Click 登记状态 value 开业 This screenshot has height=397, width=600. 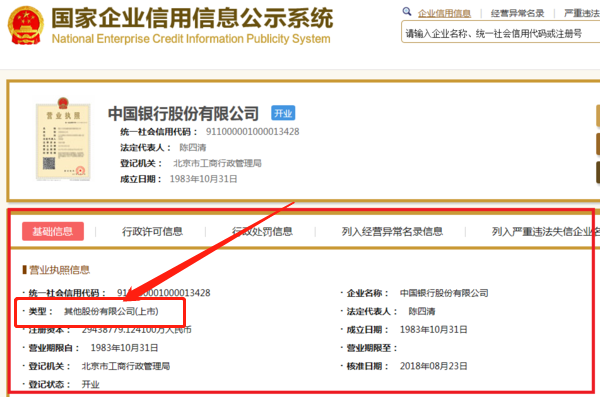91,384
